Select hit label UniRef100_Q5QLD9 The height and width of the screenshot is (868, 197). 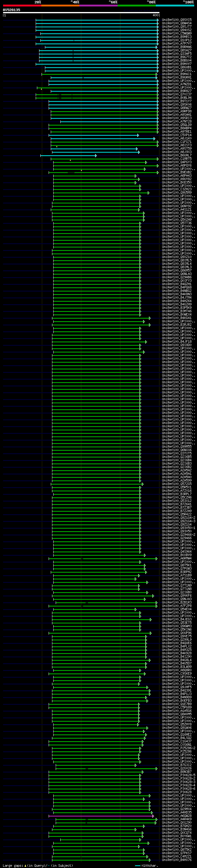pyautogui.click(x=177, y=125)
